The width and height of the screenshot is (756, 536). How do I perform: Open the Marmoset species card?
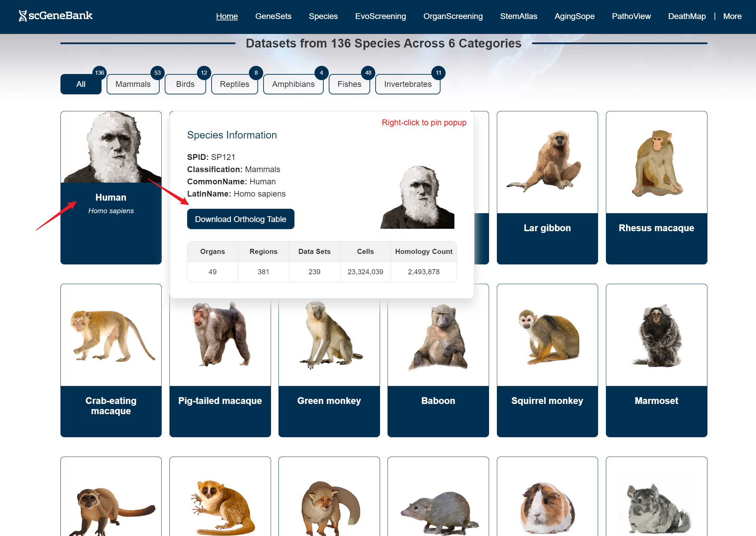point(656,360)
